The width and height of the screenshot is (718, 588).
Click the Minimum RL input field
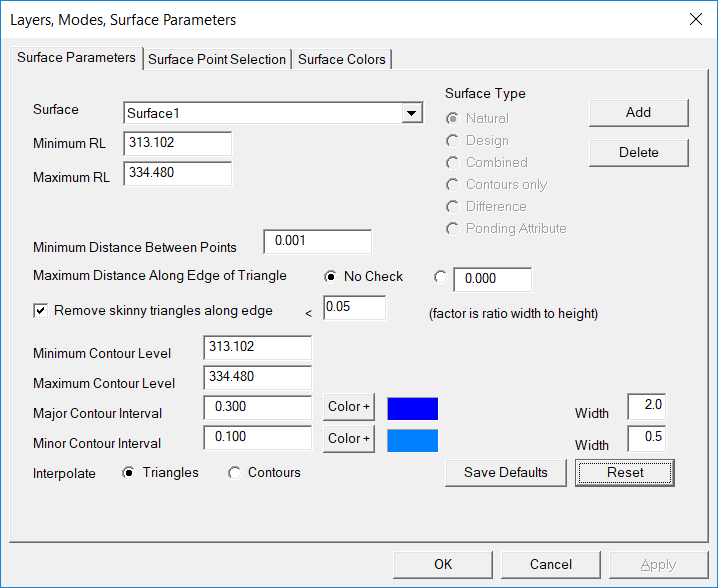pyautogui.click(x=178, y=143)
